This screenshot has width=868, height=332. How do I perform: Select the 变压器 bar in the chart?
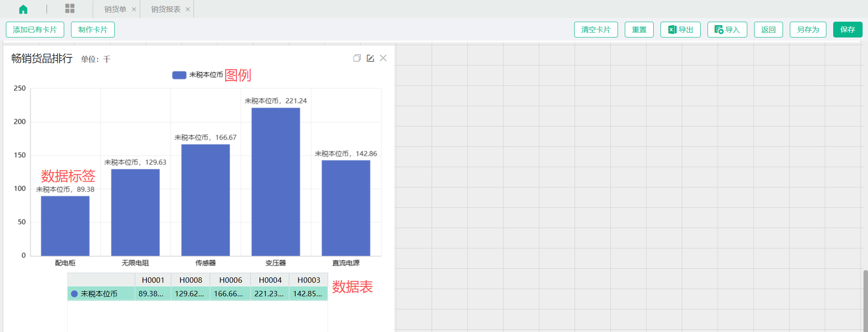tap(275, 182)
